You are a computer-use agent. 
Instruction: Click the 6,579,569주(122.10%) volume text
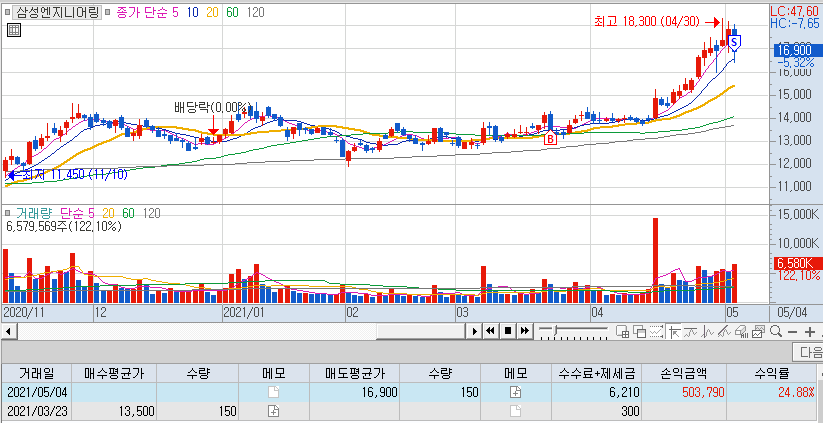point(64,226)
